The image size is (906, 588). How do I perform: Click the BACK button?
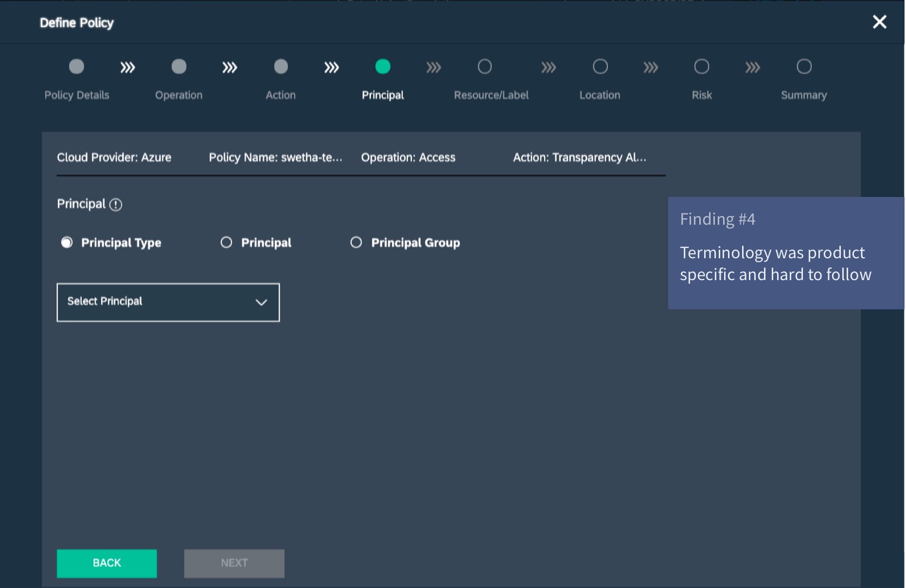[107, 563]
